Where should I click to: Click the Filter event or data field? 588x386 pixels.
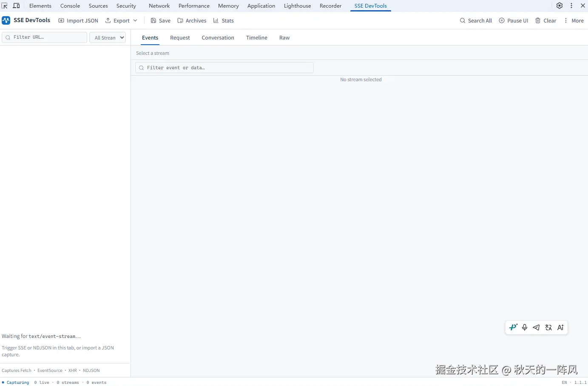224,68
